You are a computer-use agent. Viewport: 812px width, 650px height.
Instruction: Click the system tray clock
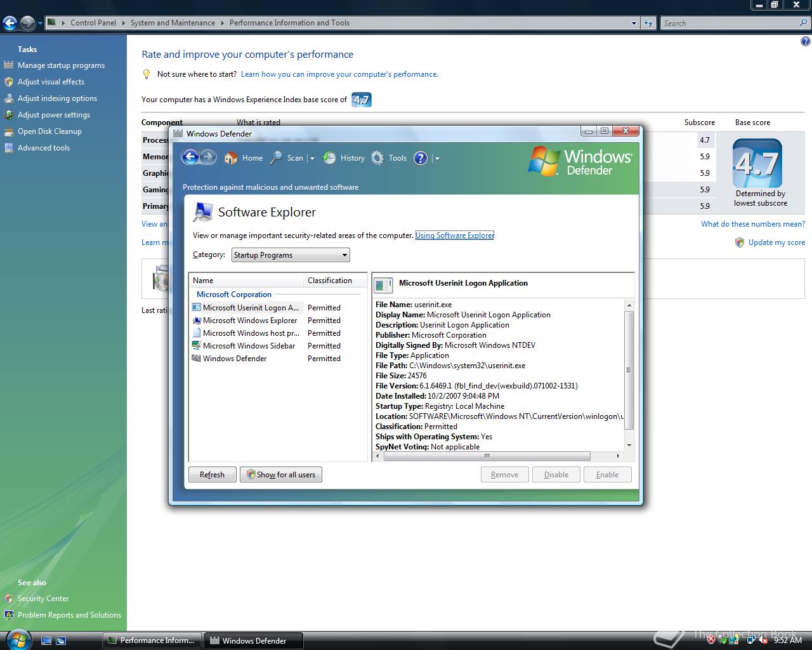click(788, 640)
